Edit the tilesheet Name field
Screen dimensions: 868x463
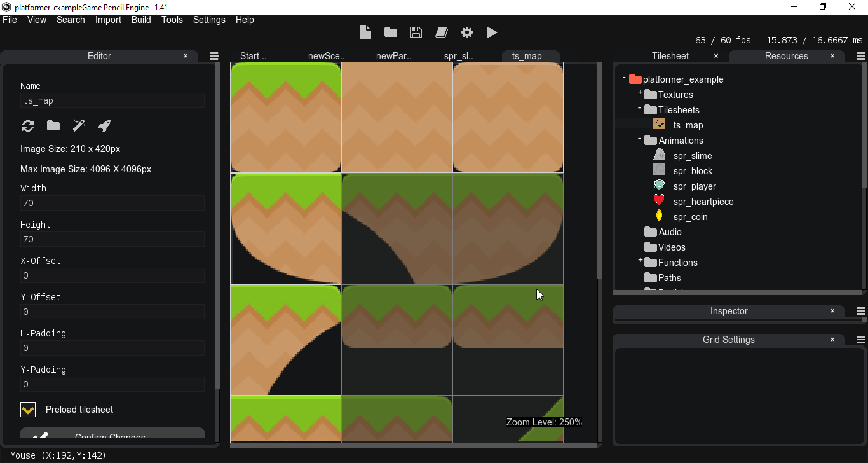112,100
